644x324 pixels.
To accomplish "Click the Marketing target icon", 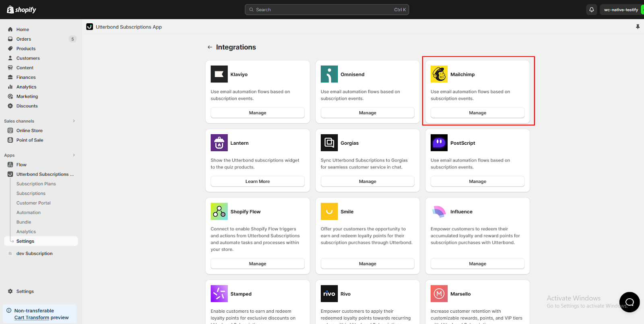I will [10, 96].
